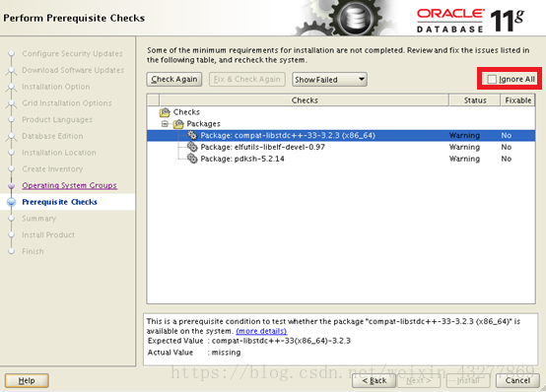This screenshot has height=392, width=546.
Task: Click the Expected Value line in details
Action: click(249, 341)
